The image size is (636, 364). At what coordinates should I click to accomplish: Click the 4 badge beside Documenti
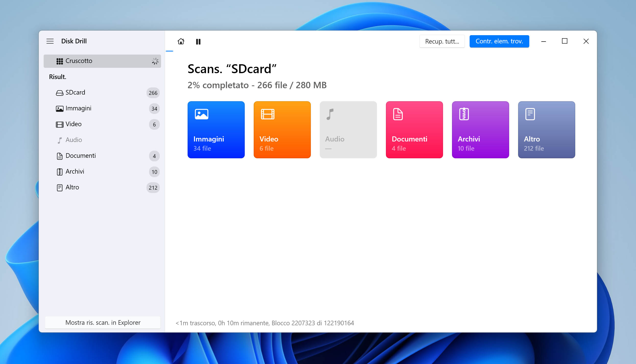click(x=154, y=156)
